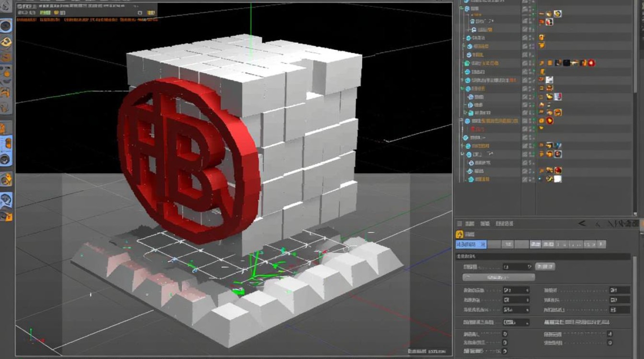Screen dimensions: 644x359
Task: Click the Object Manager vertical scrollbar
Action: pyautogui.click(x=636, y=48)
